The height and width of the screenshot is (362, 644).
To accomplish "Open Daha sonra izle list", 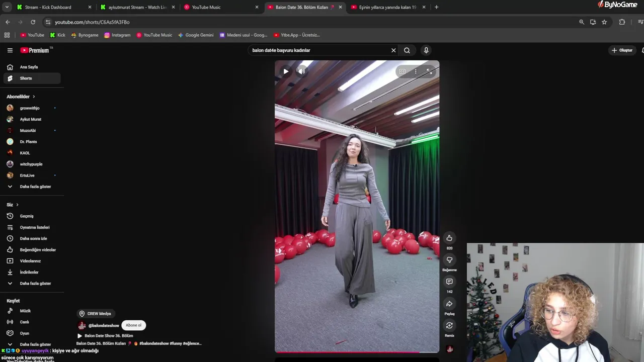I will 32,238.
